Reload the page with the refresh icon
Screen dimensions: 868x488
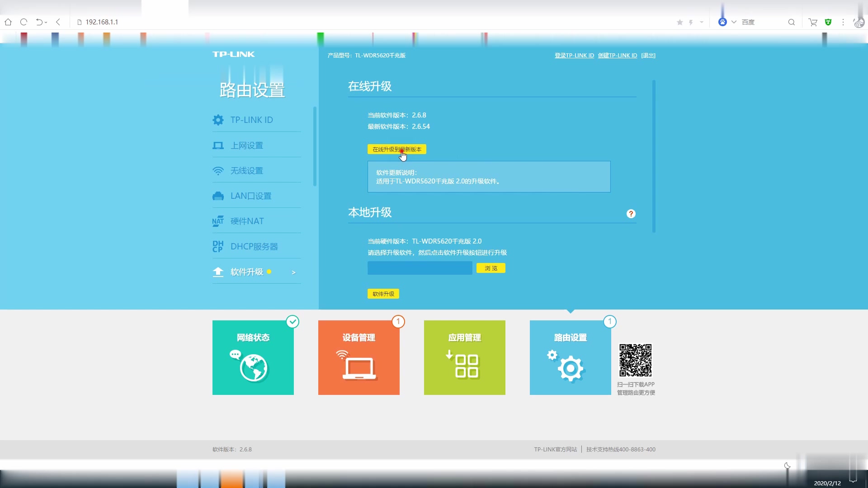click(x=24, y=22)
